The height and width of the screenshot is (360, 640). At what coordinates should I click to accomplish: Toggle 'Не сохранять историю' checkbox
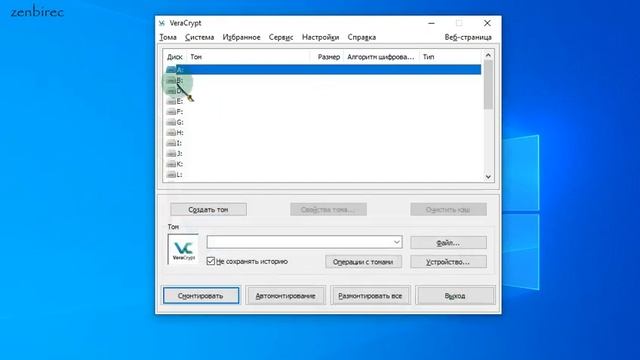click(211, 261)
